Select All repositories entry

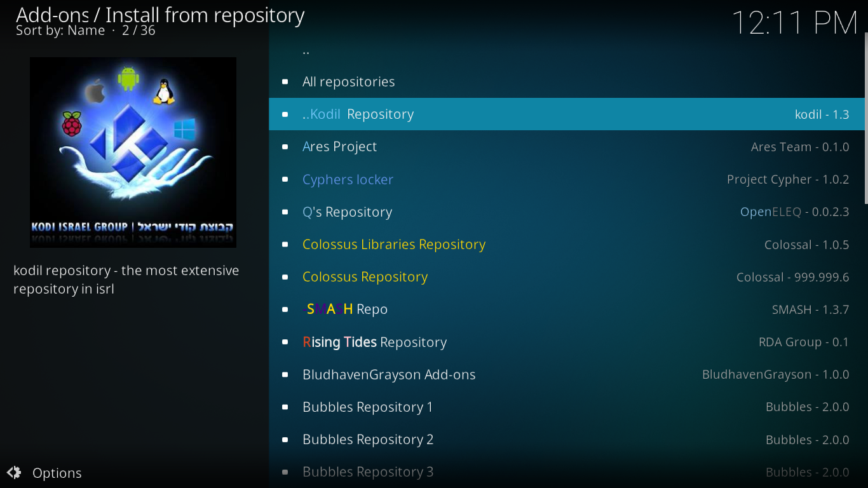click(x=348, y=81)
